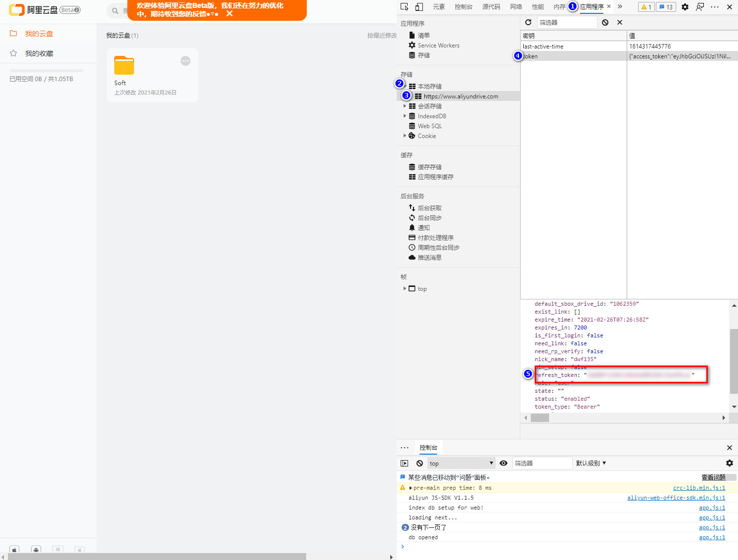Toggle device emulation icon in DevTools
The height and width of the screenshot is (560, 738).
point(419,7)
